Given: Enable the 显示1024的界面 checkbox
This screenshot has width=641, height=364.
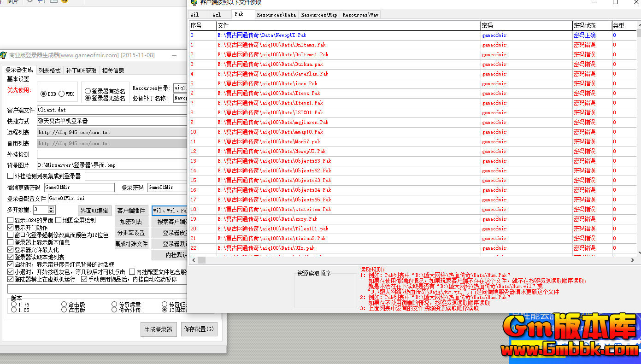Looking at the screenshot, I should click(x=11, y=220).
